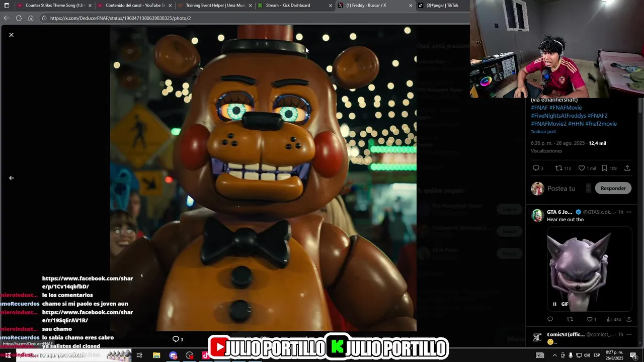Screen dimensions: 644x362
Task: Click the x.com address bar URL
Action: (x=120, y=18)
